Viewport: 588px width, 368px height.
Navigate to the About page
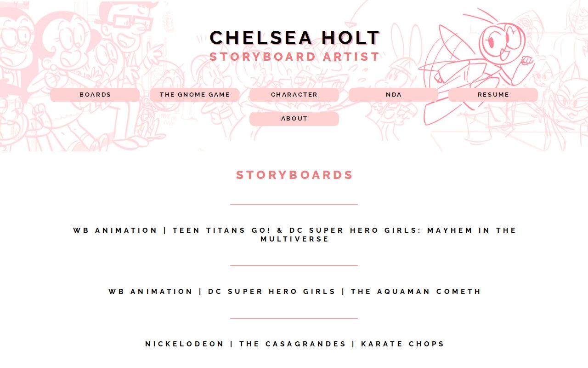[294, 119]
